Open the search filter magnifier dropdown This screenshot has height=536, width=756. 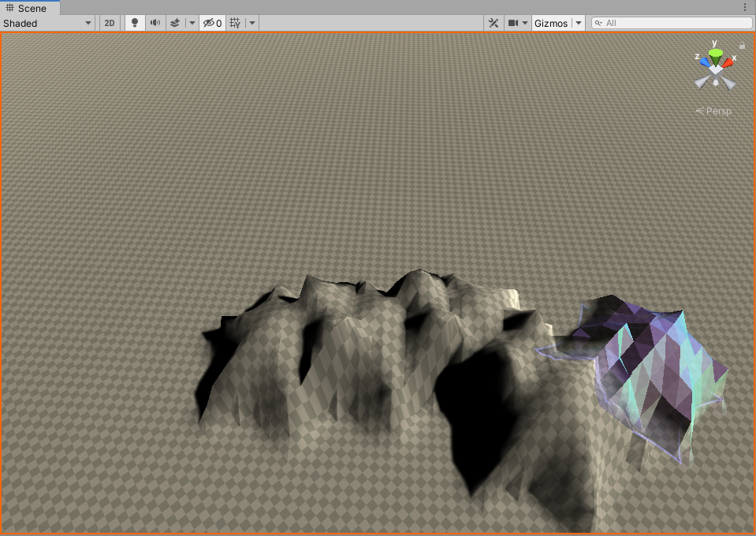(x=598, y=23)
